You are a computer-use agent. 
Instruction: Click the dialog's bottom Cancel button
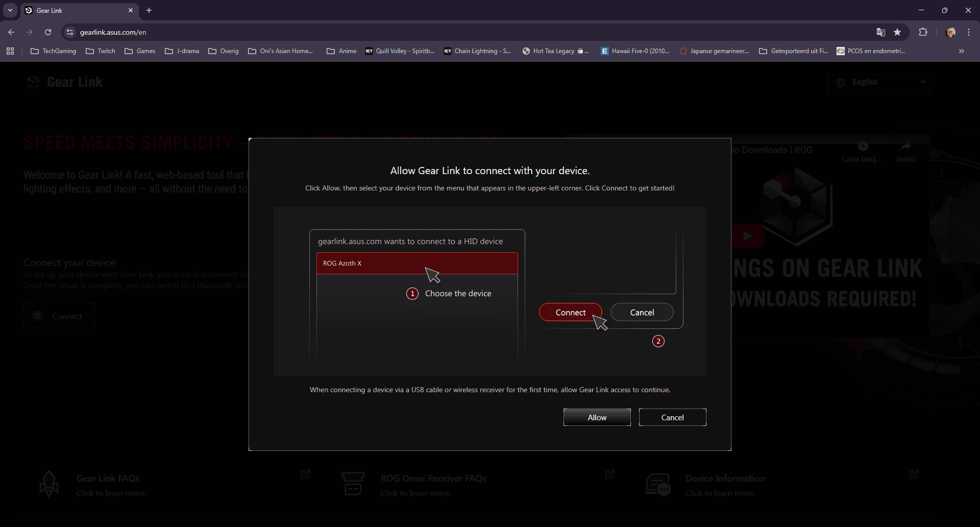click(672, 417)
